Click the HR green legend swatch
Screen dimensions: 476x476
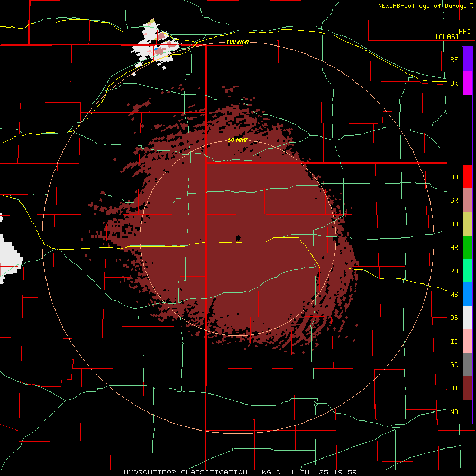(x=467, y=248)
